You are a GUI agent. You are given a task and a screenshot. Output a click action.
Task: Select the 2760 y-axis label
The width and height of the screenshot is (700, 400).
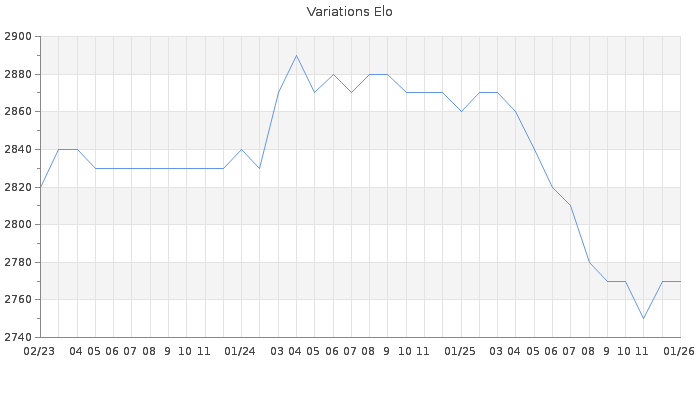click(18, 299)
